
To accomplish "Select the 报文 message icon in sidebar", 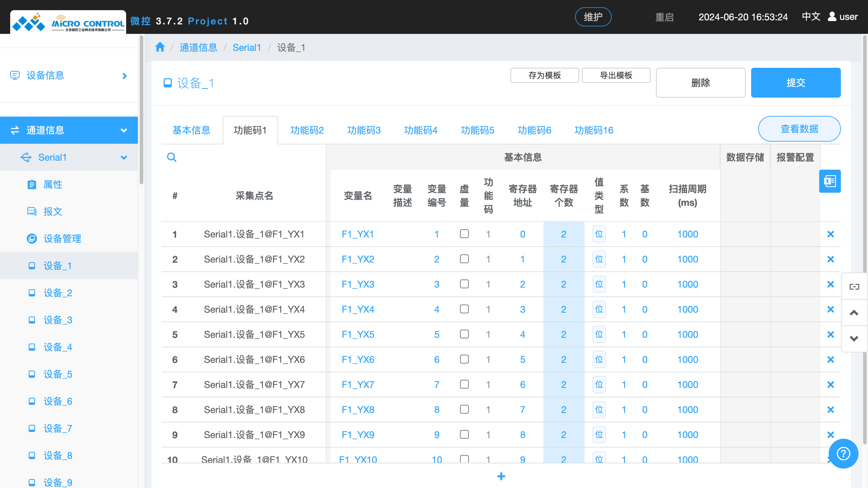I will click(32, 211).
